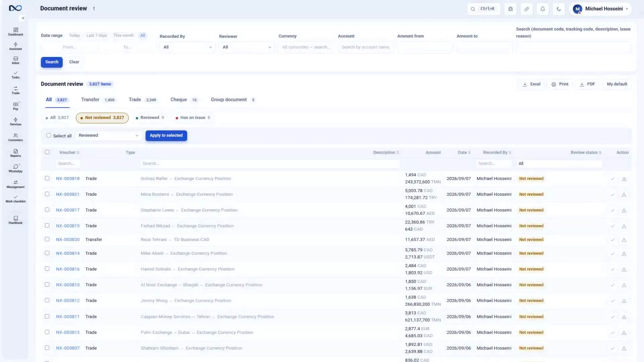Sort by the Review status column header
644x362 pixels.
click(586, 152)
